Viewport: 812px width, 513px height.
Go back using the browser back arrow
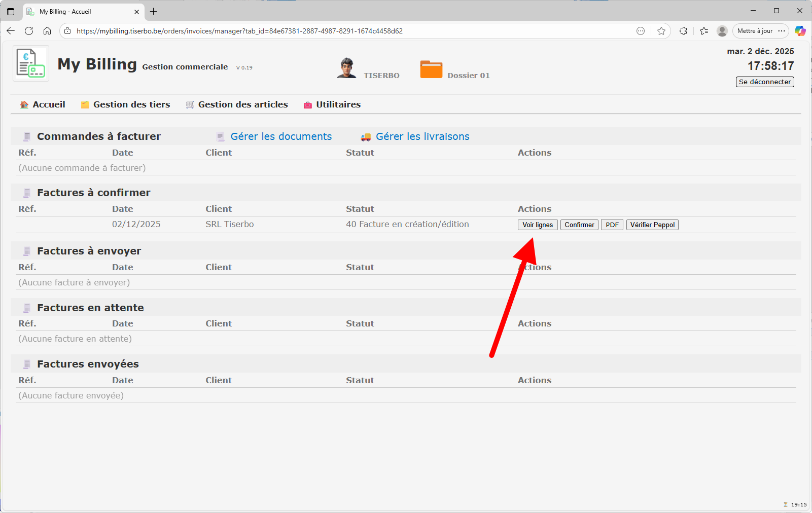pyautogui.click(x=11, y=31)
